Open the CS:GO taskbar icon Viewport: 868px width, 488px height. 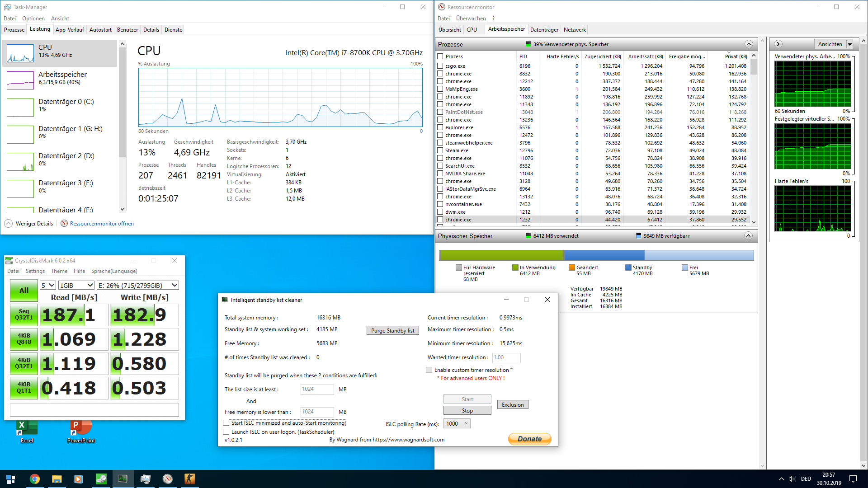tap(190, 479)
